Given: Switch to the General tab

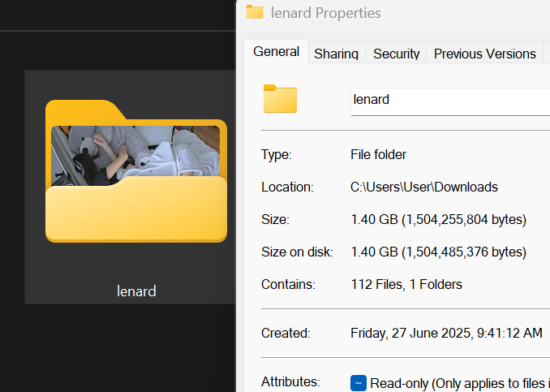Looking at the screenshot, I should [x=276, y=52].
